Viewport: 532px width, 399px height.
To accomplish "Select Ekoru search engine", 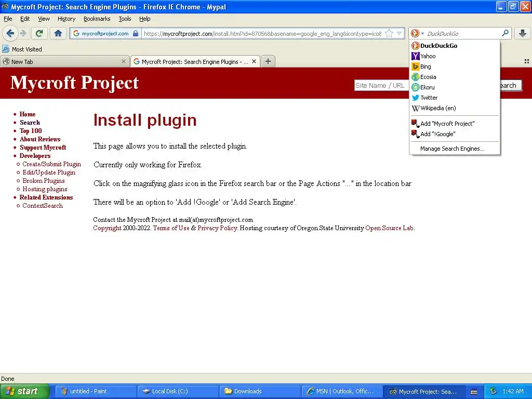I will tap(455, 87).
